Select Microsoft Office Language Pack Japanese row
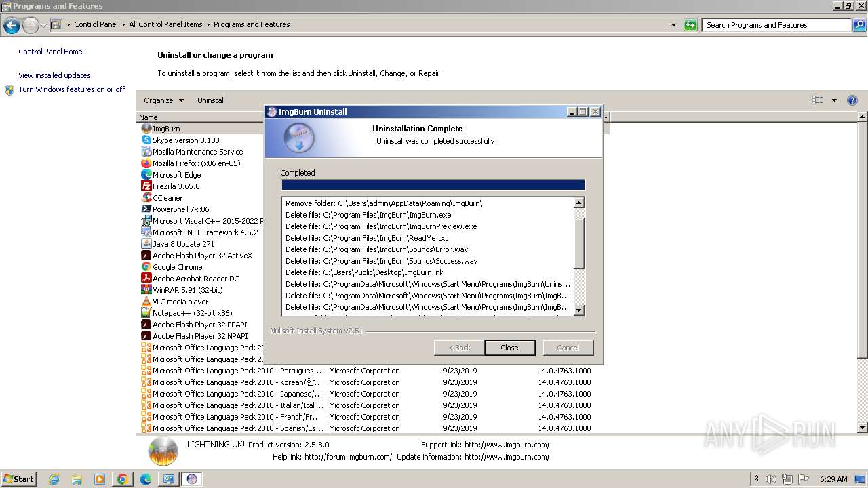Image resolution: width=868 pixels, height=488 pixels. (366, 394)
